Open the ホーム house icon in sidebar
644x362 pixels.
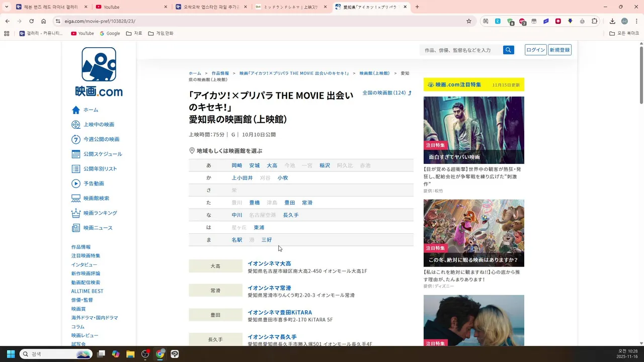(76, 110)
